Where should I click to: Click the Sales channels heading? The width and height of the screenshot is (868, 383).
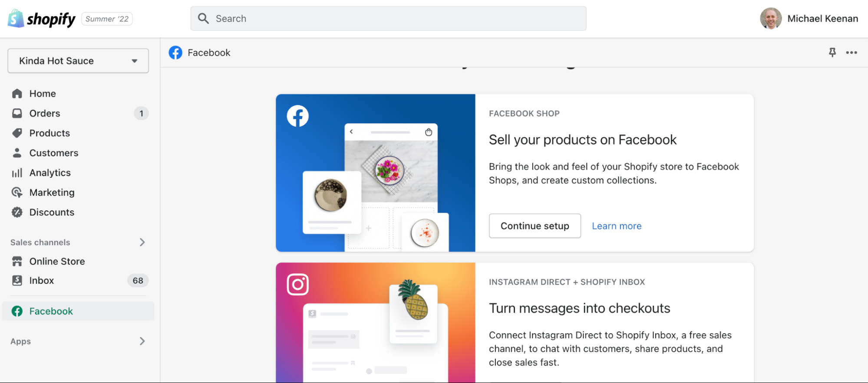40,242
